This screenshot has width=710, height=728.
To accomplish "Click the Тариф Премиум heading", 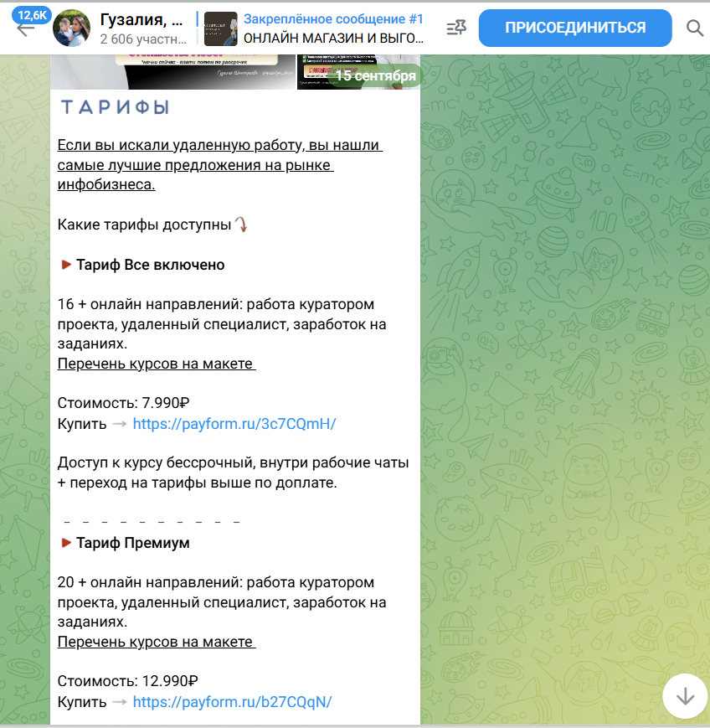I will click(x=133, y=543).
